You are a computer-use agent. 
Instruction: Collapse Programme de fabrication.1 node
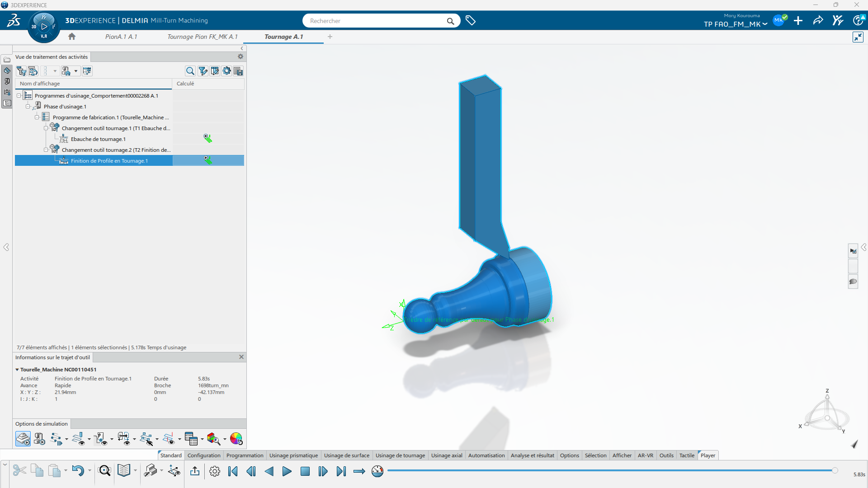tap(37, 117)
